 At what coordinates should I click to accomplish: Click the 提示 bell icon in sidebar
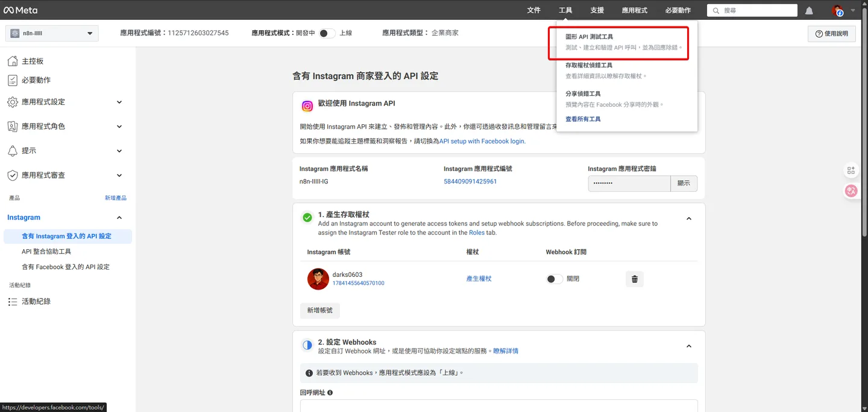[12, 151]
